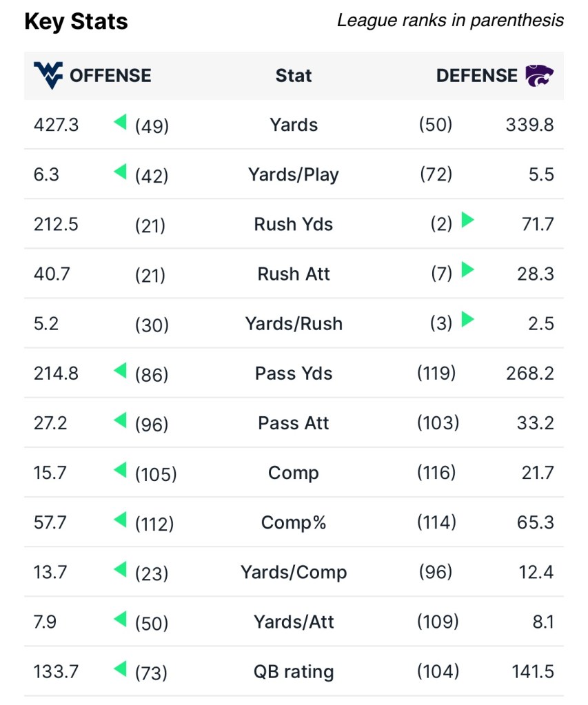This screenshot has height=705, width=588.
Task: Click the green arrow beside Yards rank (49)
Action: [121, 123]
